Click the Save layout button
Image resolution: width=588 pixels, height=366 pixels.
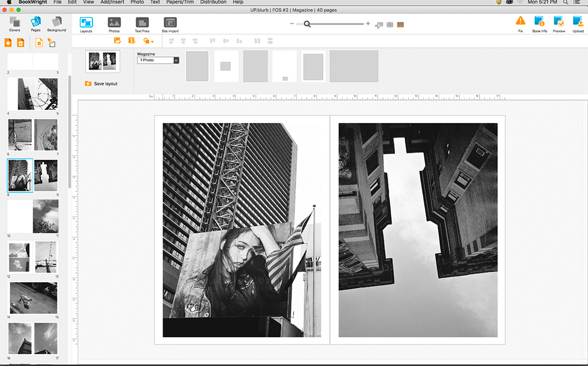click(x=102, y=83)
